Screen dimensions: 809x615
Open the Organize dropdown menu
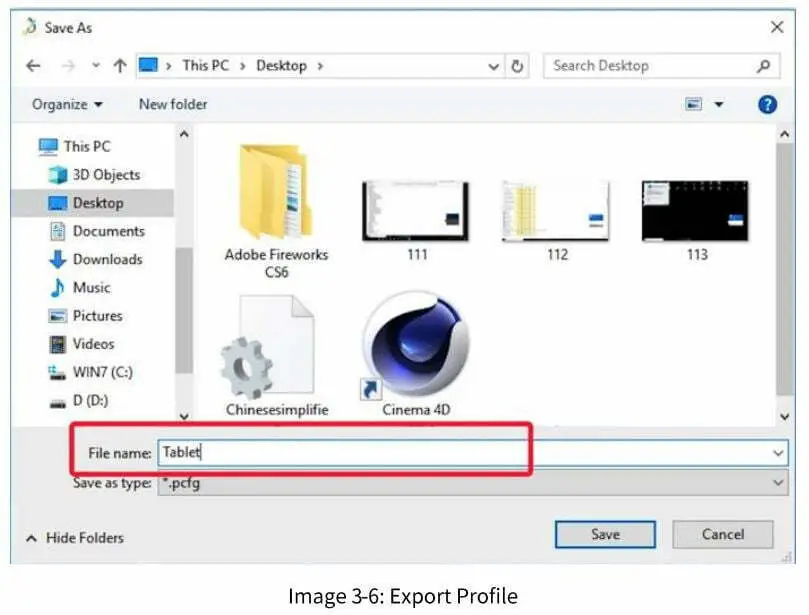coord(66,103)
